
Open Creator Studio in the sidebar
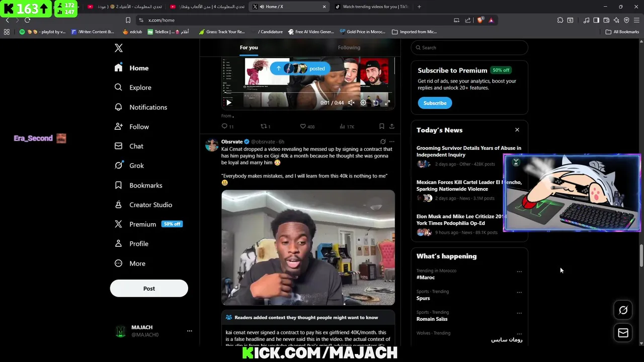(x=143, y=205)
